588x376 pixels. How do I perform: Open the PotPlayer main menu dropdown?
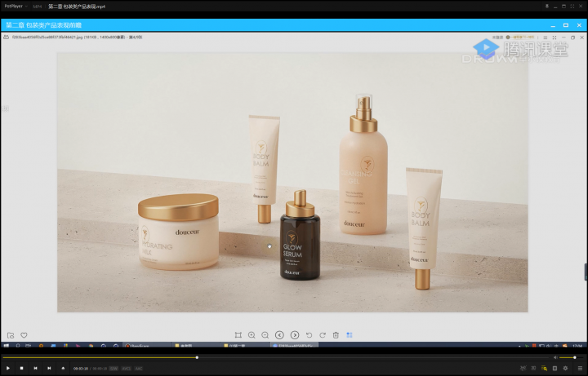(x=16, y=7)
